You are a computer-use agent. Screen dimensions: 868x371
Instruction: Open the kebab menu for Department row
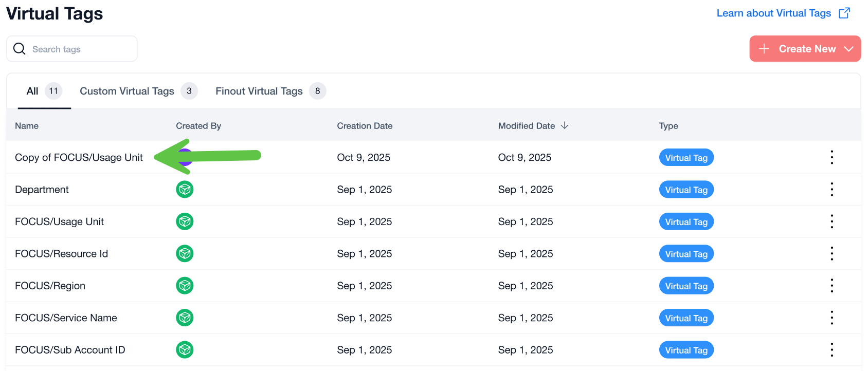(831, 190)
